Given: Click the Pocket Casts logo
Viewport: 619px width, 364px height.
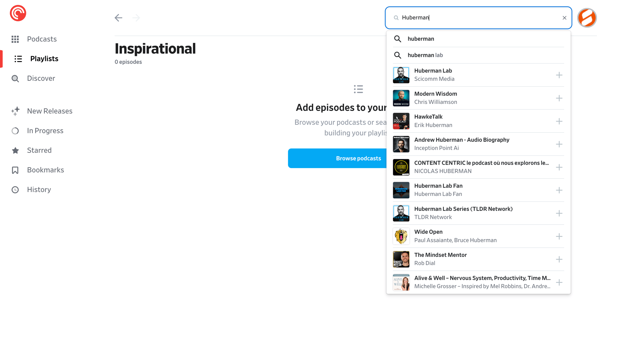Looking at the screenshot, I should pos(18,13).
